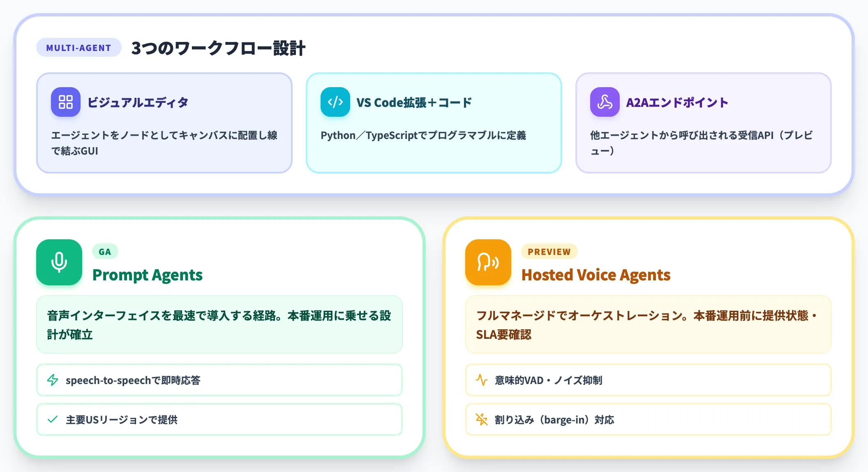Click the crossed-out bolt barge-in icon

[482, 419]
